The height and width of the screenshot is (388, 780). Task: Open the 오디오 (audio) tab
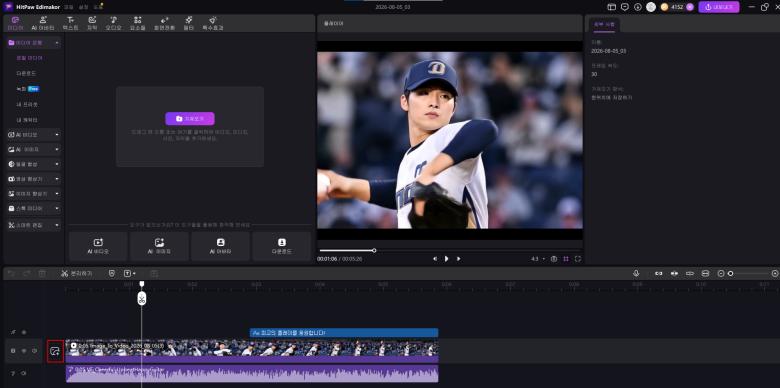click(113, 23)
